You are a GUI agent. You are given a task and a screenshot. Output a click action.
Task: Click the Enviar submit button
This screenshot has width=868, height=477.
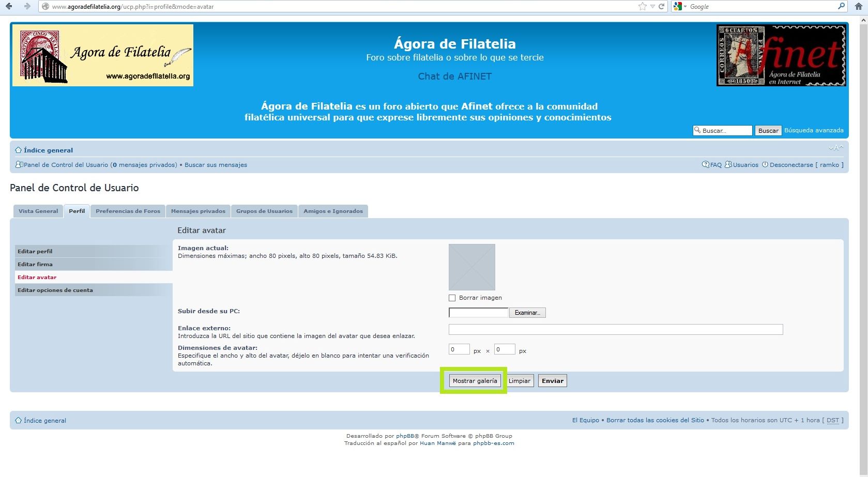coord(553,381)
